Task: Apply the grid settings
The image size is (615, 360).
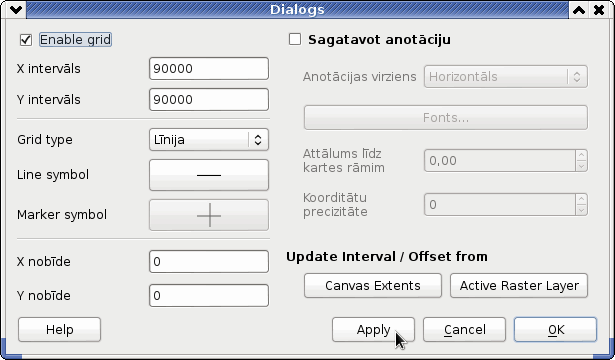Action: (x=373, y=330)
